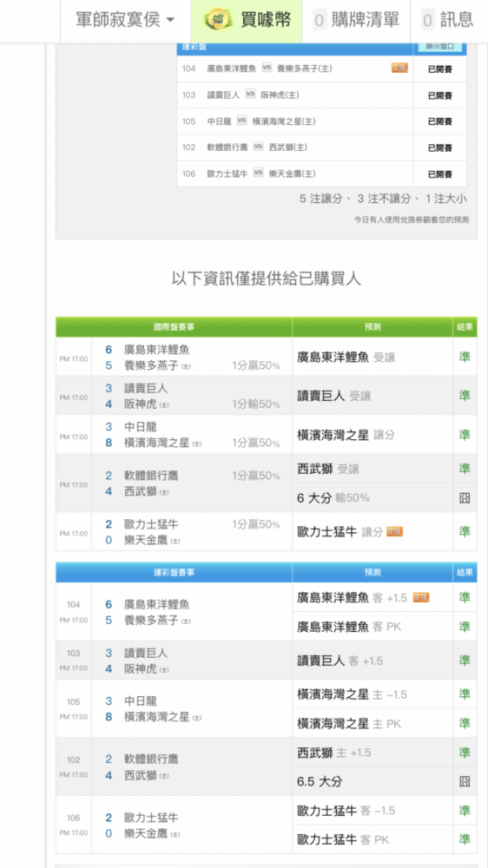Click the 買噱幣 coin icon
Viewport: 488px width, 868px height.
(218, 21)
